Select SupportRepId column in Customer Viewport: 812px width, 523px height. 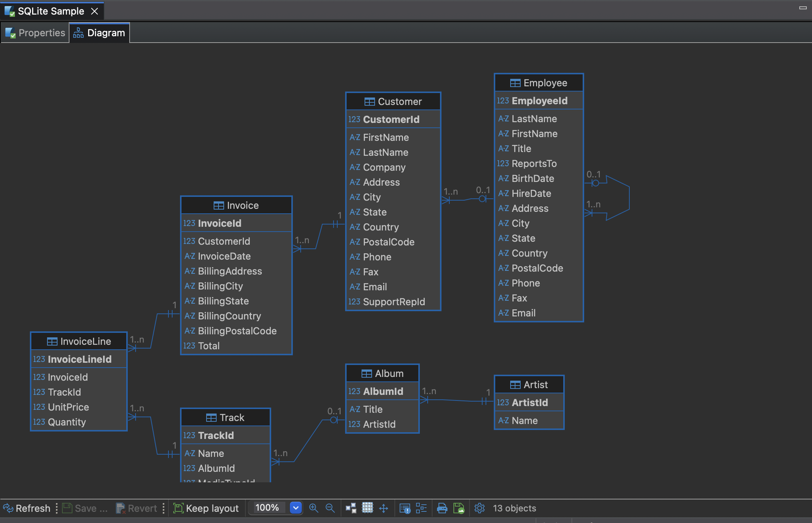tap(393, 302)
